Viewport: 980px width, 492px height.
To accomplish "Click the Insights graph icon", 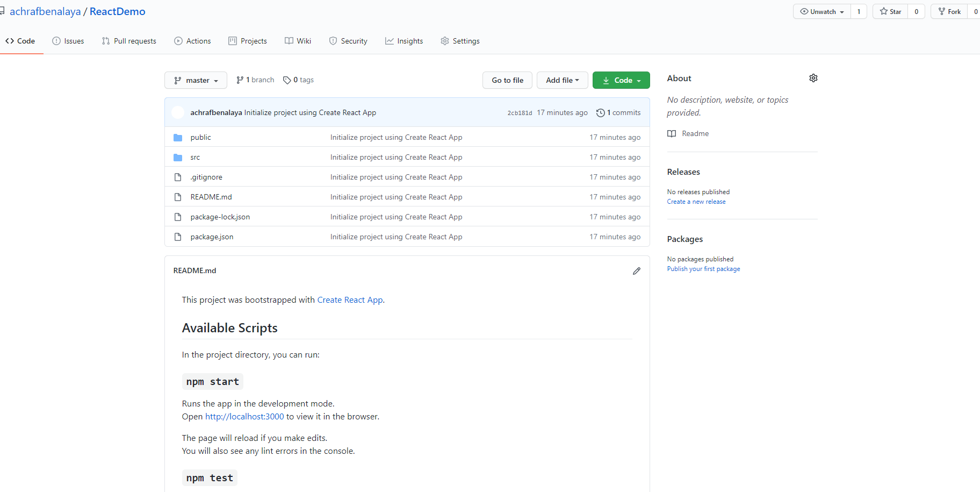I will (390, 40).
